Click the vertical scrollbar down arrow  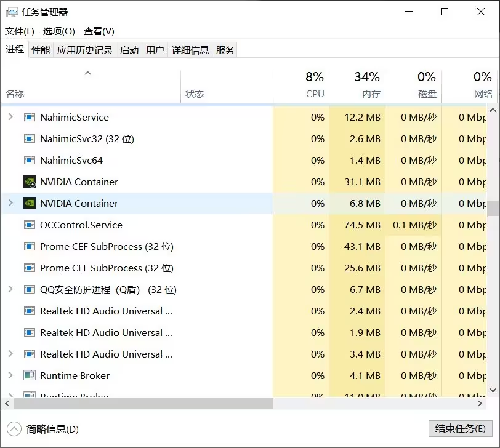(493, 390)
